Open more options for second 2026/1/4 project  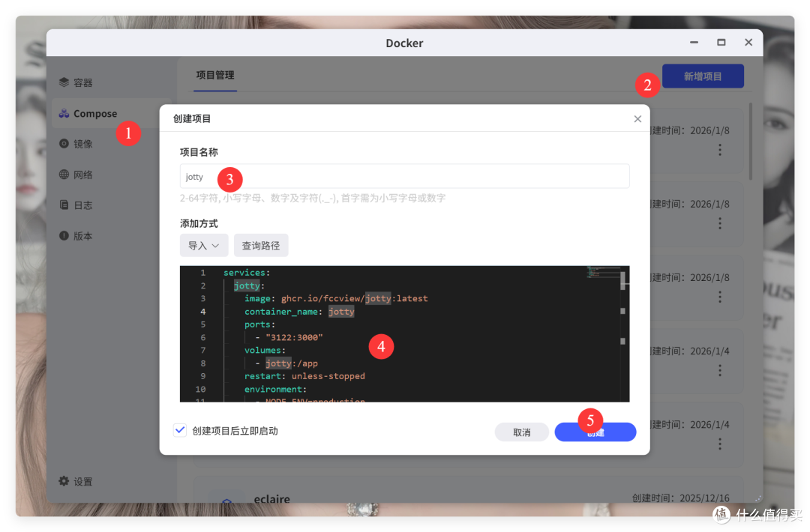[x=719, y=444]
